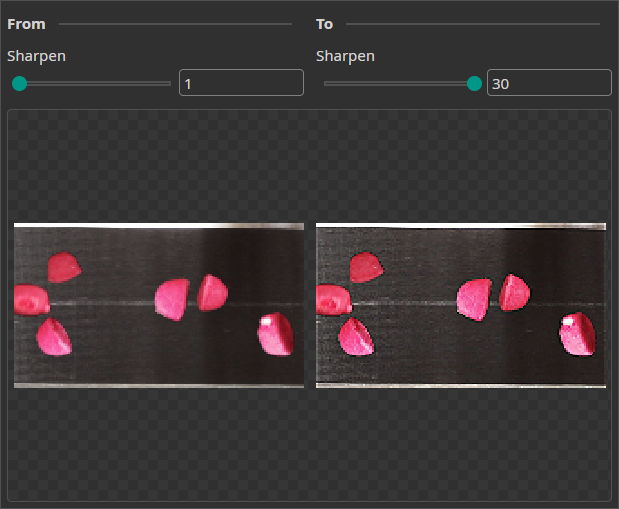This screenshot has width=619, height=509.
Task: Click the From Sharpen slider track midpoint
Action: coord(95,84)
